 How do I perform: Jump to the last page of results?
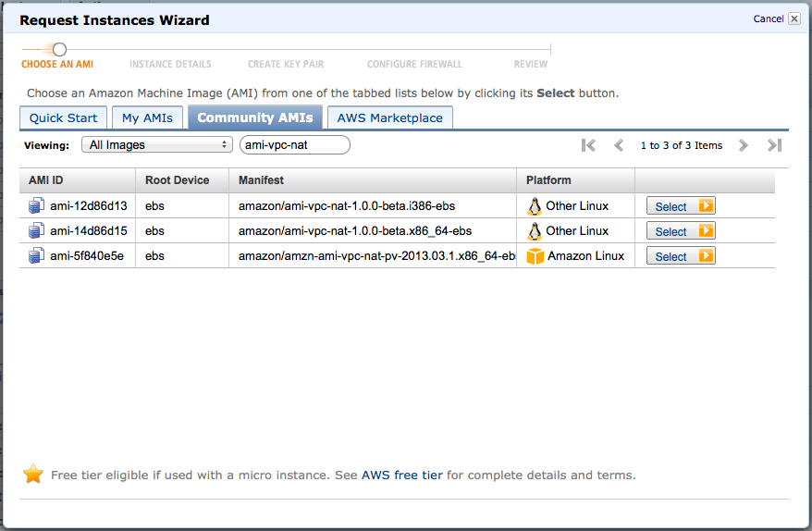point(775,145)
